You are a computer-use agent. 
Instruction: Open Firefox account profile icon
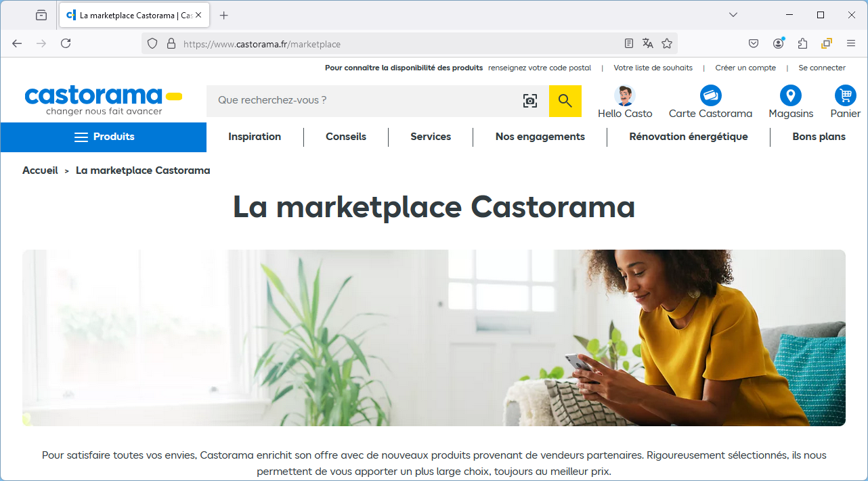point(778,43)
